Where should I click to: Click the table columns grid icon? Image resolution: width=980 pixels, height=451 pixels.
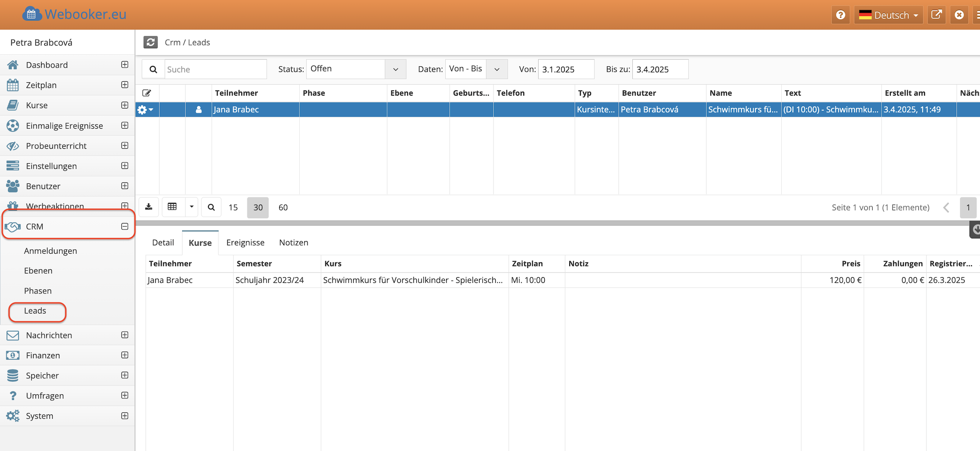pos(172,207)
